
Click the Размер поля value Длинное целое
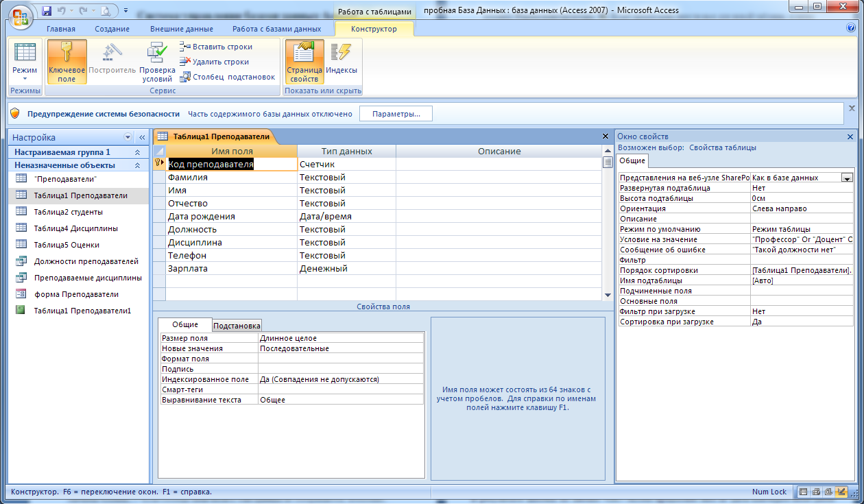341,338
